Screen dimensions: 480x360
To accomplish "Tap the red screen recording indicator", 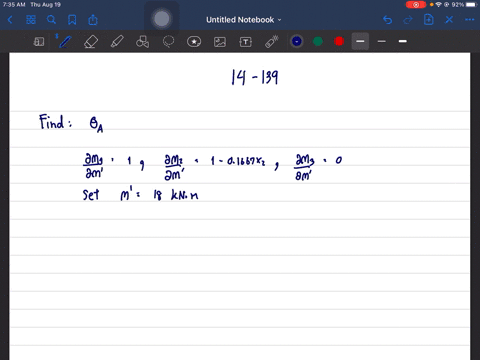I will tap(416, 5).
